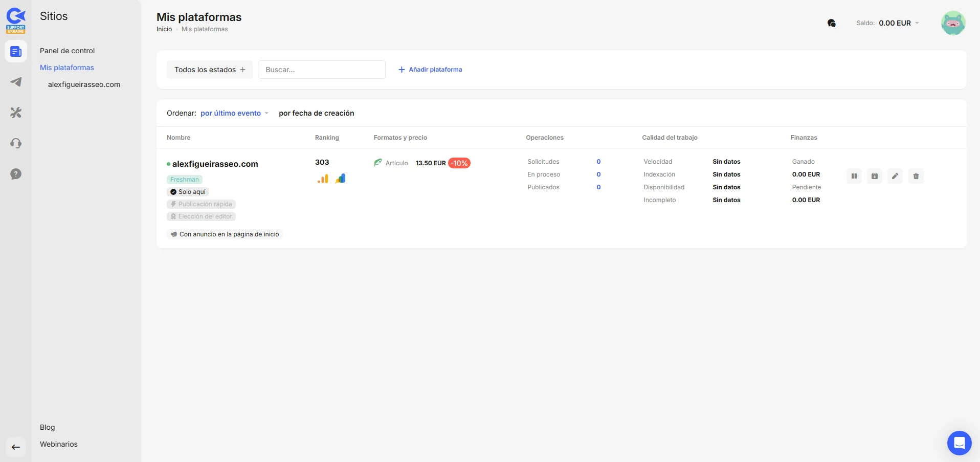The height and width of the screenshot is (462, 980).
Task: Click the Google Analytics style icon
Action: click(x=341, y=179)
